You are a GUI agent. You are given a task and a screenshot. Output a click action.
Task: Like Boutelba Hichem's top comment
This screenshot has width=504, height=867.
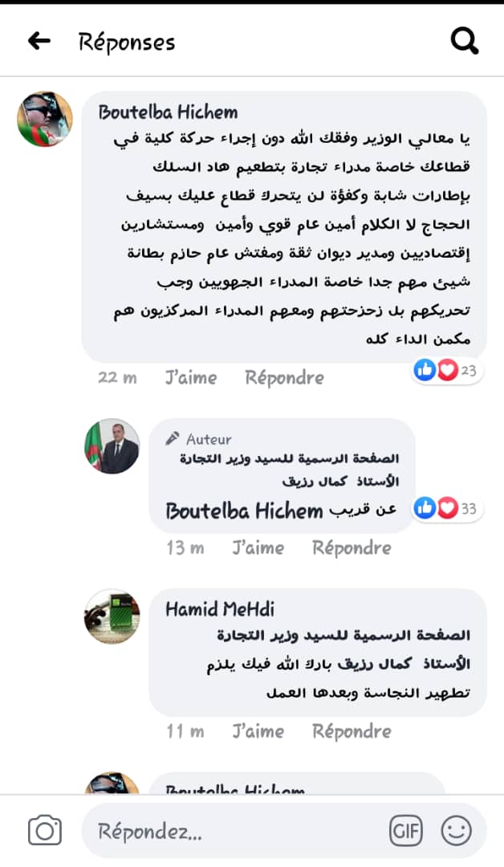tap(191, 377)
